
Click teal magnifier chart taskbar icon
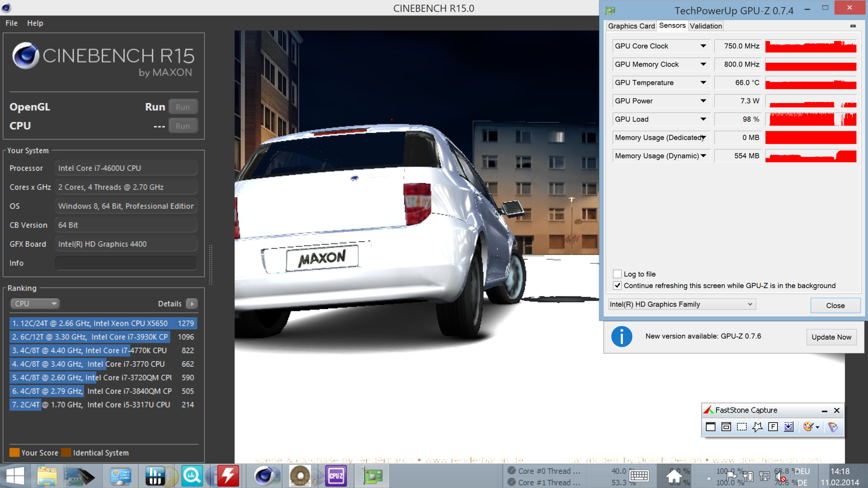192,476
